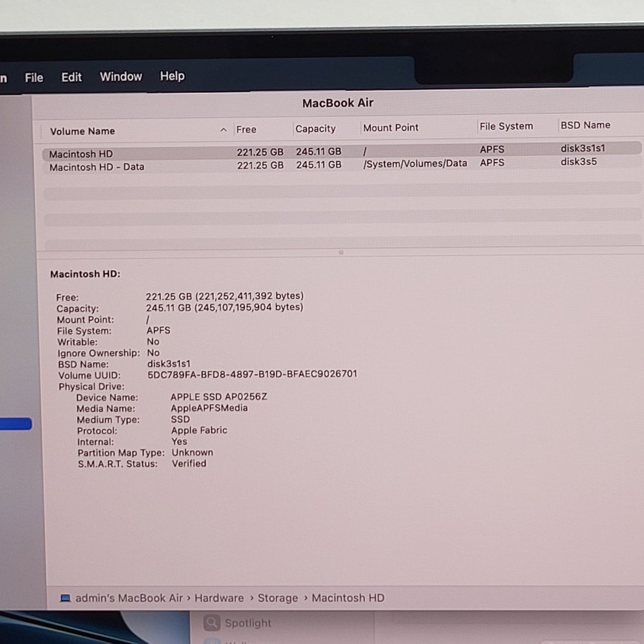The height and width of the screenshot is (644, 644).
Task: Click the Volume Name column header text
Action: pos(82,131)
